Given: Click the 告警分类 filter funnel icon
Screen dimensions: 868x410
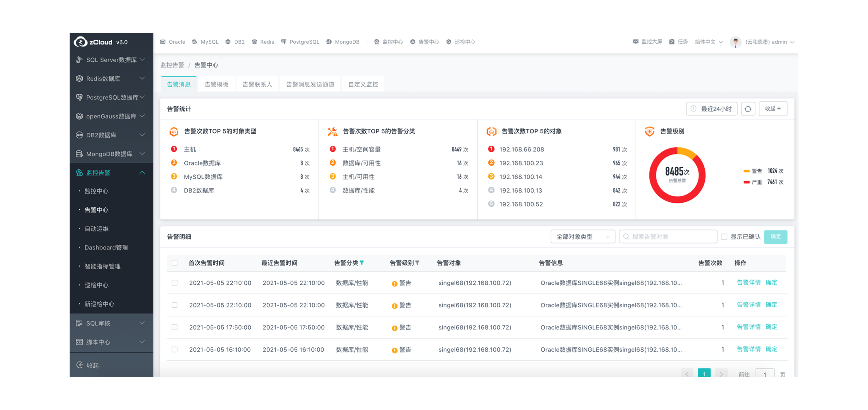Looking at the screenshot, I should click(x=361, y=263).
